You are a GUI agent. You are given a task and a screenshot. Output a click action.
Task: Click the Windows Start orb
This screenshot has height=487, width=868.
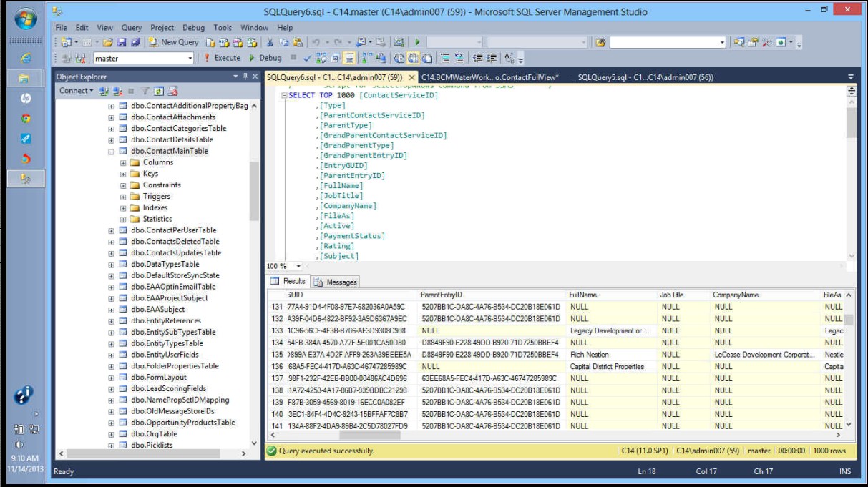coord(26,19)
